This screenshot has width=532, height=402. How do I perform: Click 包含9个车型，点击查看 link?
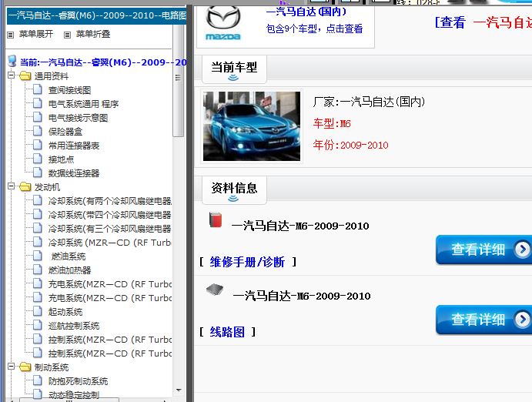point(314,28)
